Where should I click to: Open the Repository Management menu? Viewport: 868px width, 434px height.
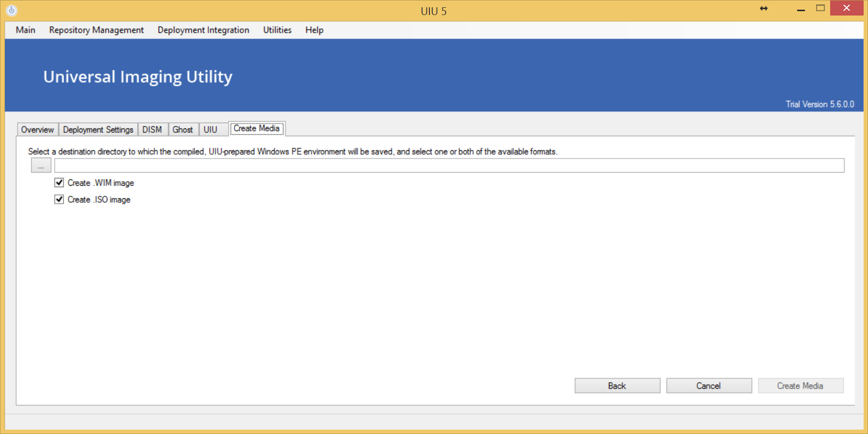tap(97, 30)
